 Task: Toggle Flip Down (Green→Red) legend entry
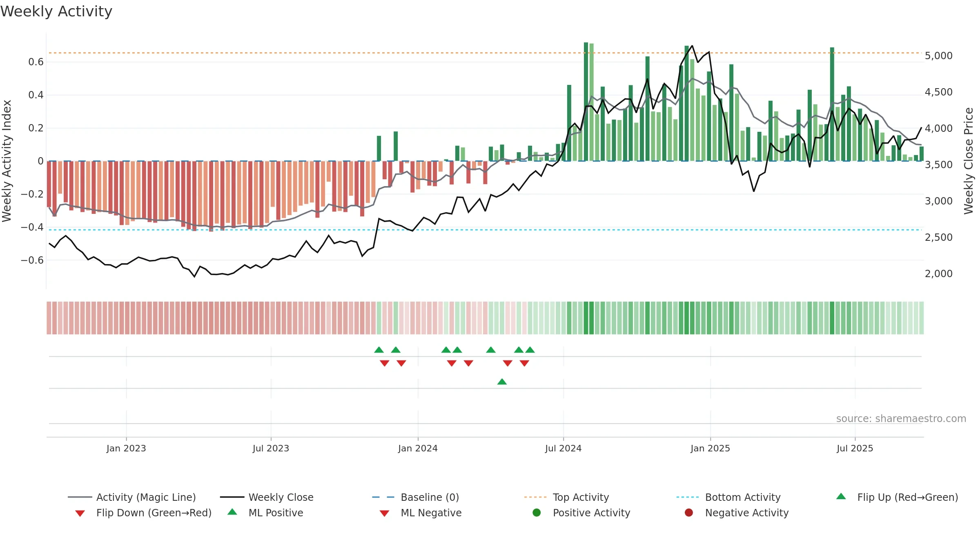(x=143, y=513)
